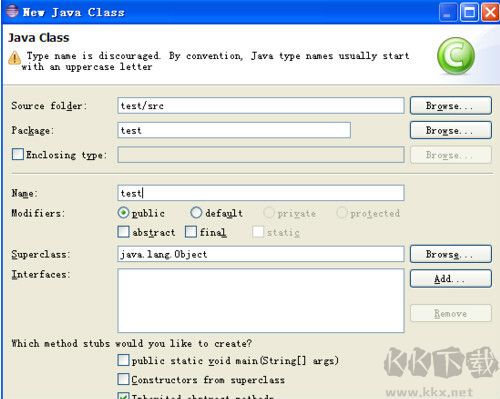Click the warning triangle icon
This screenshot has width=500, height=399.
pos(14,58)
